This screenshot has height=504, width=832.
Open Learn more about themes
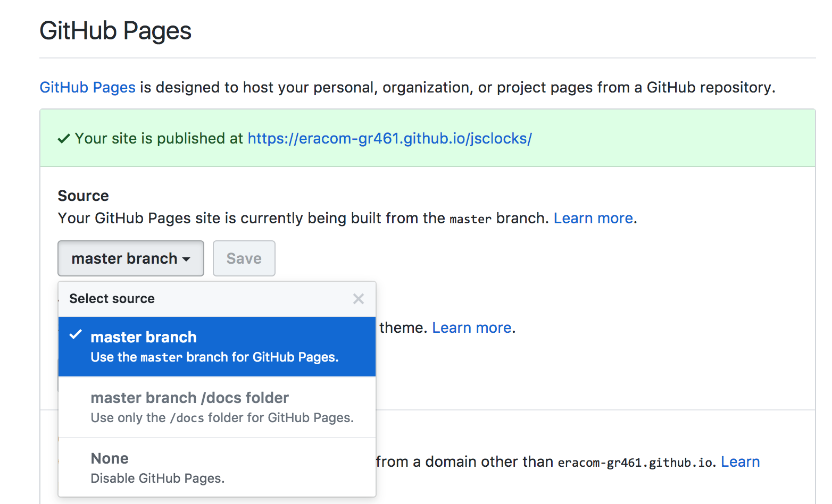[470, 327]
